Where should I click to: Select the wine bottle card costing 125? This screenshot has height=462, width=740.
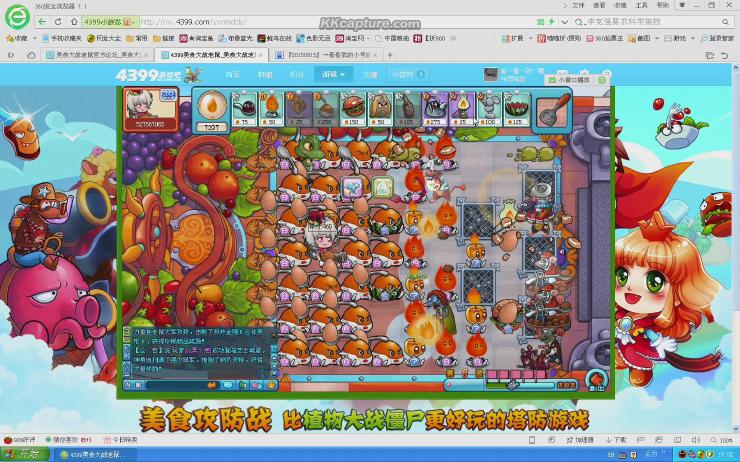pos(408,109)
